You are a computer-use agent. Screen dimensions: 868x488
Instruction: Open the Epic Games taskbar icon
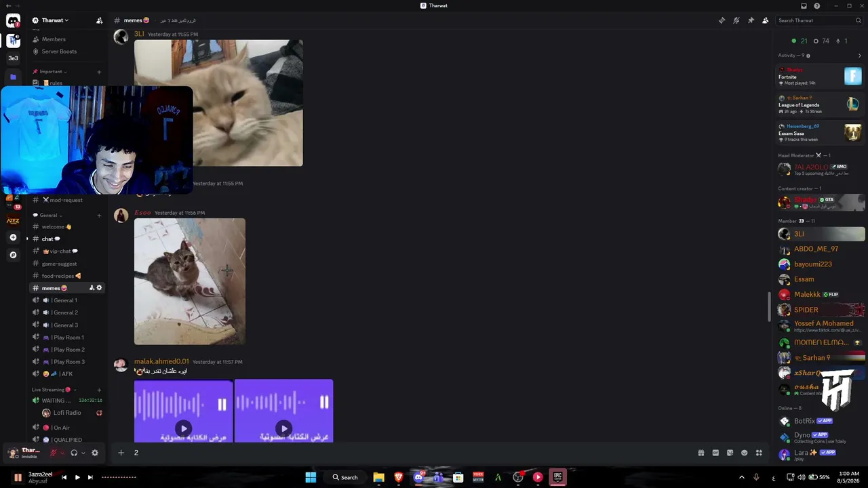557,477
